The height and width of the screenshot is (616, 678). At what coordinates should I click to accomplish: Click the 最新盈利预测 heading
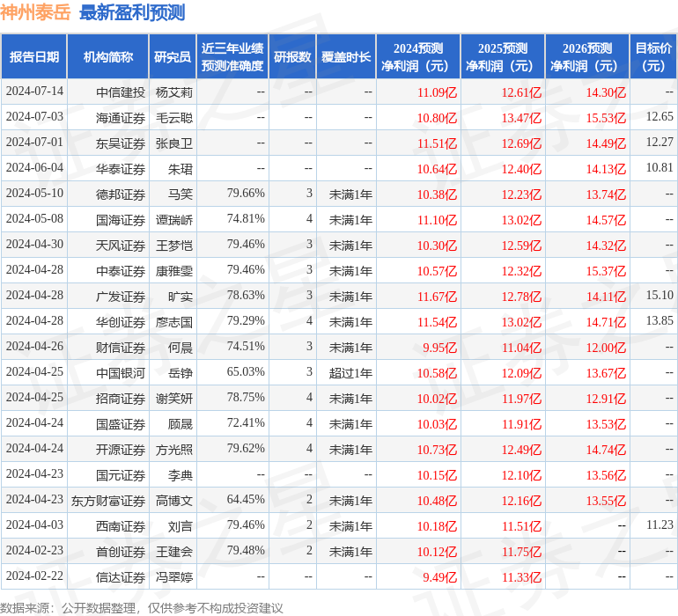(x=132, y=12)
